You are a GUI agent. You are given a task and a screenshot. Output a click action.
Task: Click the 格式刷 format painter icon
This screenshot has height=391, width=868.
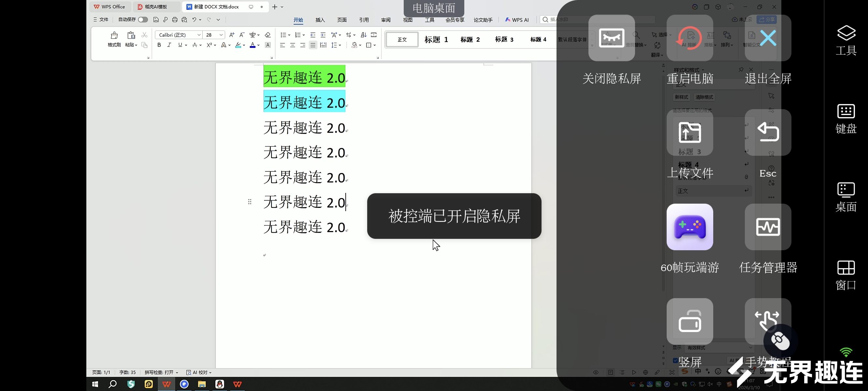click(114, 35)
